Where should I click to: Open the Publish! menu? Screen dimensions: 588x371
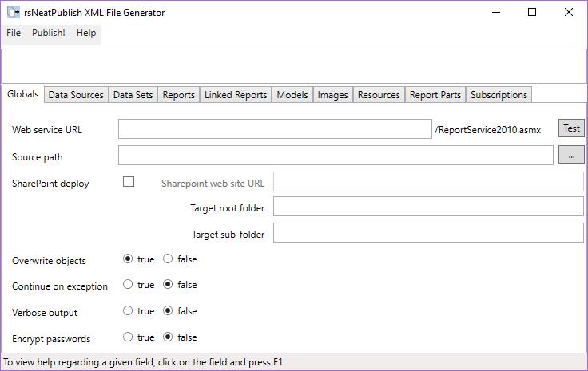(x=49, y=33)
